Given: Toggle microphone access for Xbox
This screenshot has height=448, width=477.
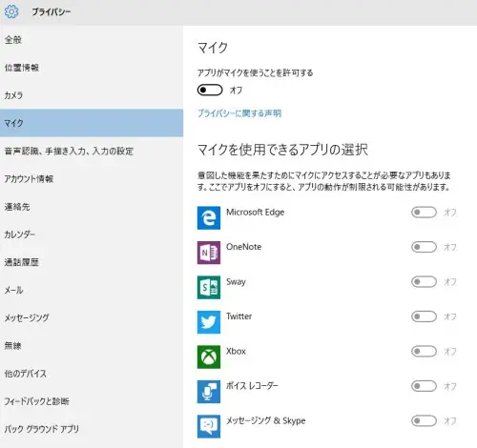Looking at the screenshot, I should point(424,351).
